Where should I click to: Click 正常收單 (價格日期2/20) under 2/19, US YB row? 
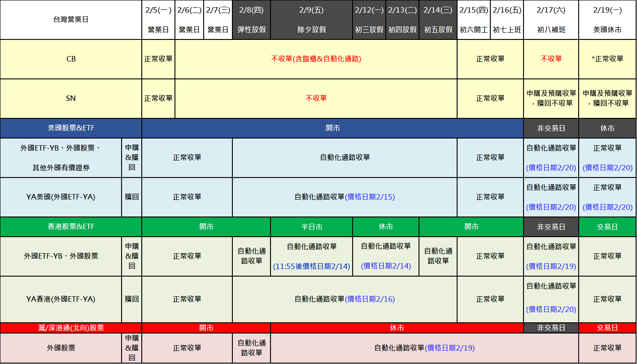608,158
